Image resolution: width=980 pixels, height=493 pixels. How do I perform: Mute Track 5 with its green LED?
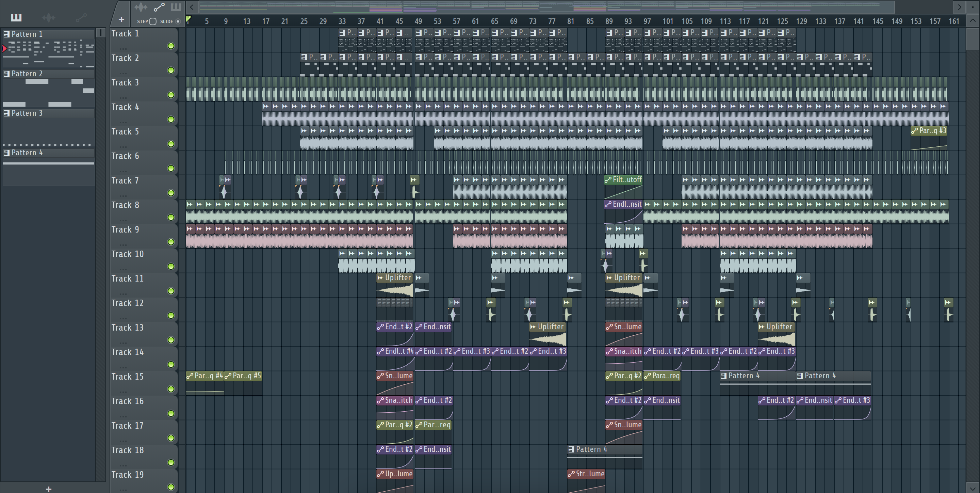(171, 144)
